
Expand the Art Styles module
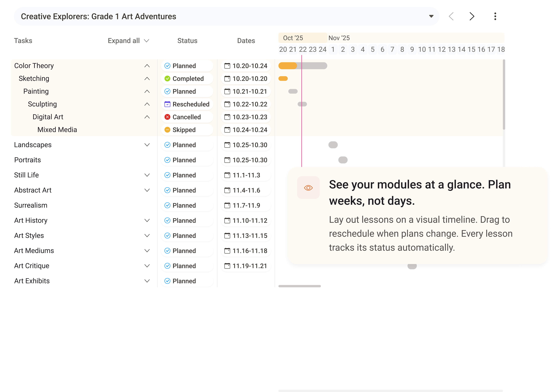point(147,236)
